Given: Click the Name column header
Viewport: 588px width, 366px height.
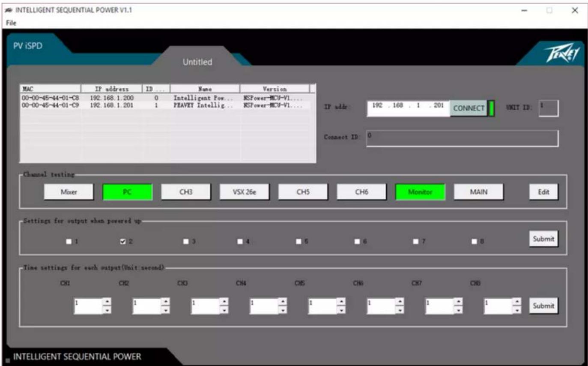Looking at the screenshot, I should point(206,89).
